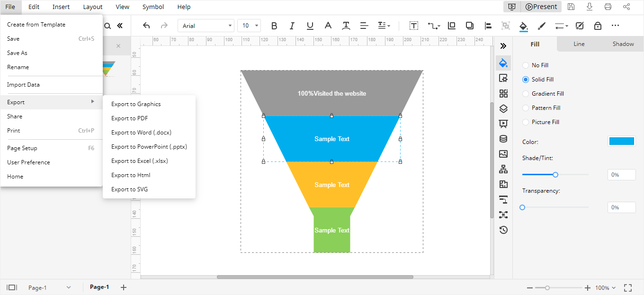Open the 100% zoom level dropdown
The height and width of the screenshot is (295, 644).
click(605, 287)
